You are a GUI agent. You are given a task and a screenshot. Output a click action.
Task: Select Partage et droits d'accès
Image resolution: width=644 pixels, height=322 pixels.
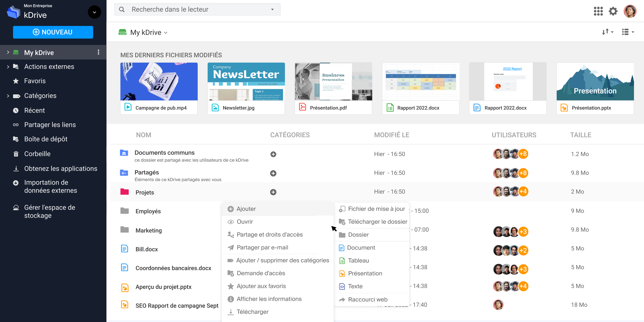pyautogui.click(x=269, y=235)
